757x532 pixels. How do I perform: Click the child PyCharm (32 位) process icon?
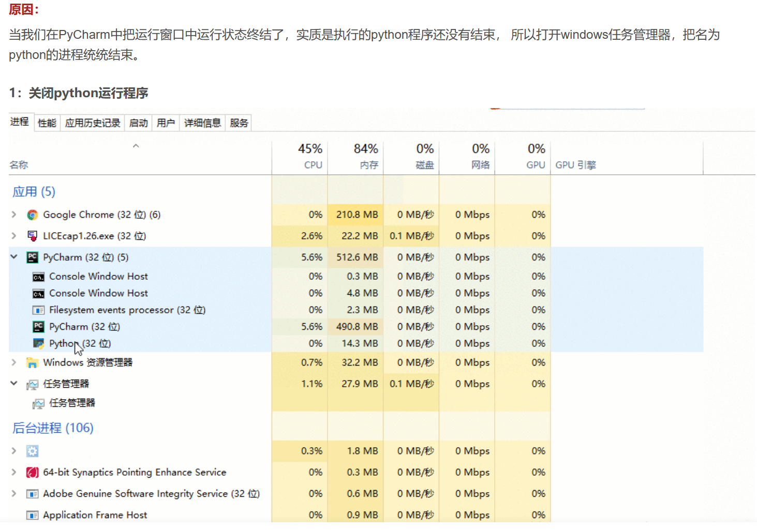tap(38, 327)
